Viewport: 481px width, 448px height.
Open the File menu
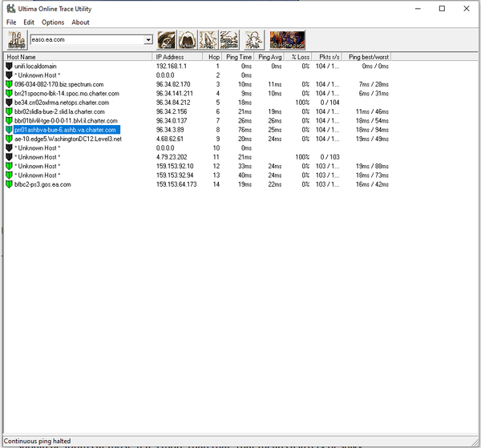[11, 22]
